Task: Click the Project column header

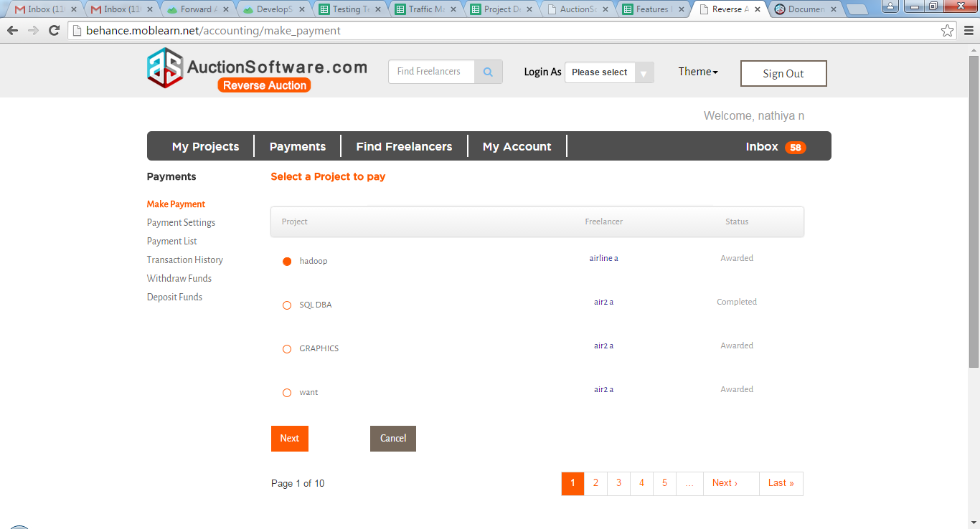Action: click(294, 221)
